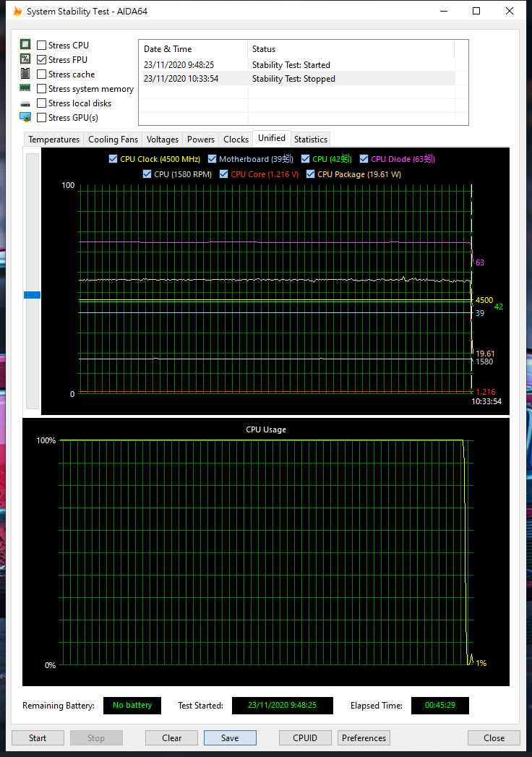Uncheck the Stress FPU checkbox

click(x=41, y=59)
